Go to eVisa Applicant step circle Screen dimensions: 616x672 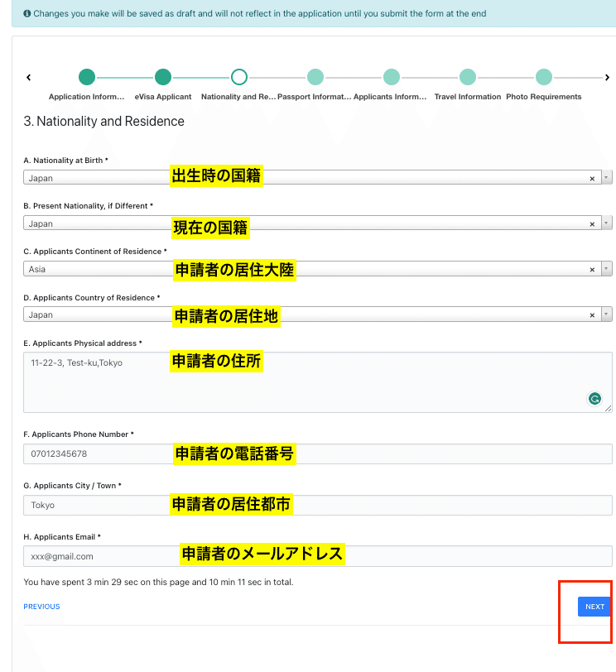click(163, 77)
